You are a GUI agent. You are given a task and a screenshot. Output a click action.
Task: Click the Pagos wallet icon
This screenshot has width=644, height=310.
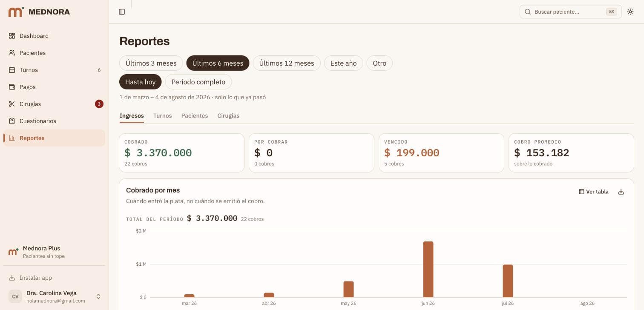pos(12,87)
